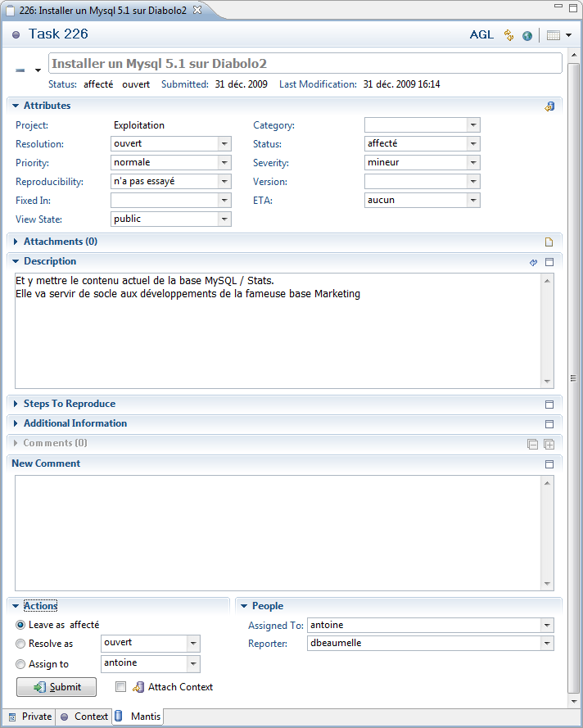The width and height of the screenshot is (583, 728).
Task: Click the Last Modification date text
Action: point(401,84)
